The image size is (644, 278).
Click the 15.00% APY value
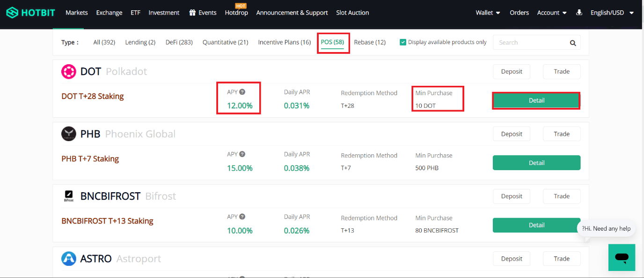(240, 168)
